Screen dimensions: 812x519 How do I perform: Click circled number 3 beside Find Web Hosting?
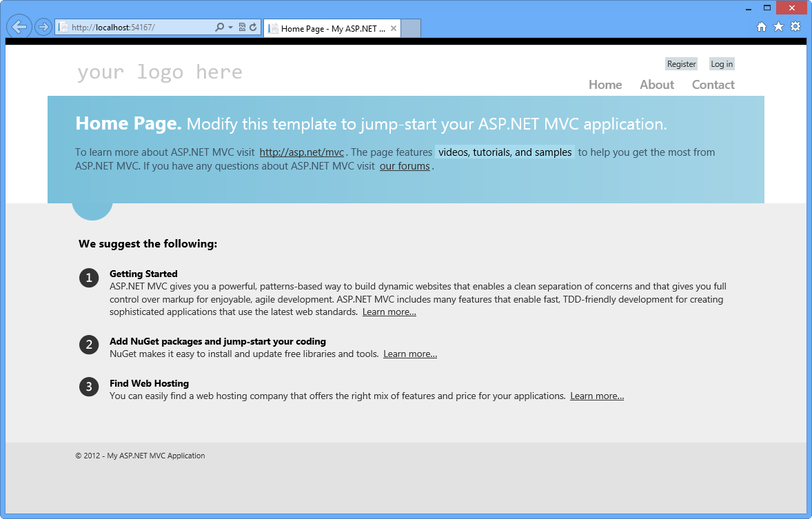click(89, 387)
